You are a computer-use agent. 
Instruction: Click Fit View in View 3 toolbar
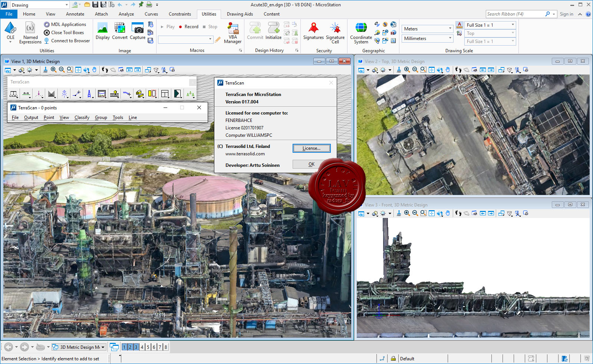click(431, 213)
